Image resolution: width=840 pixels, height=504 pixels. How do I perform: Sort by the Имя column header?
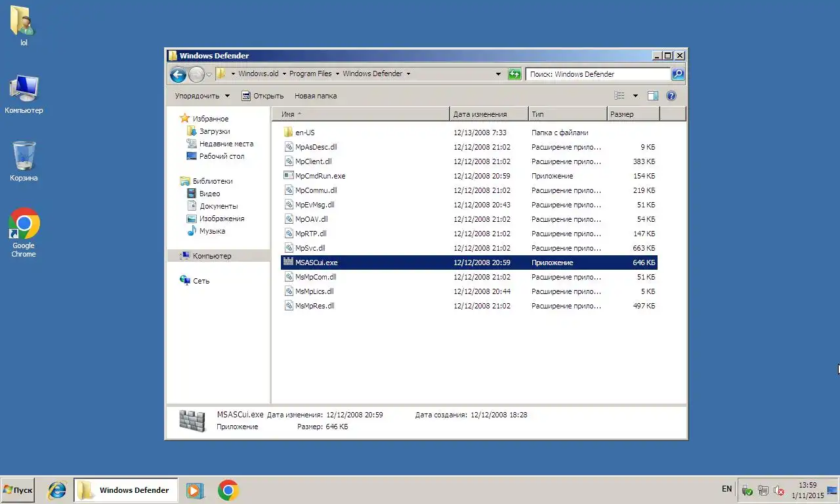coord(361,114)
